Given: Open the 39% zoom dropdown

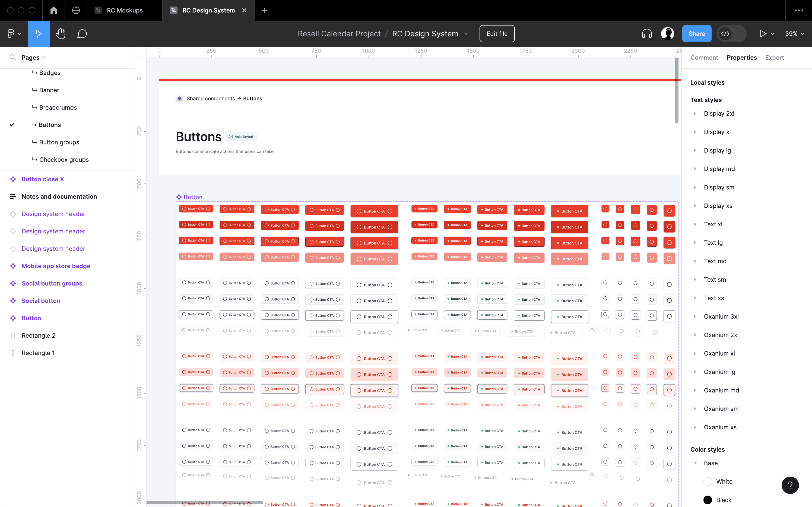Looking at the screenshot, I should [x=794, y=34].
